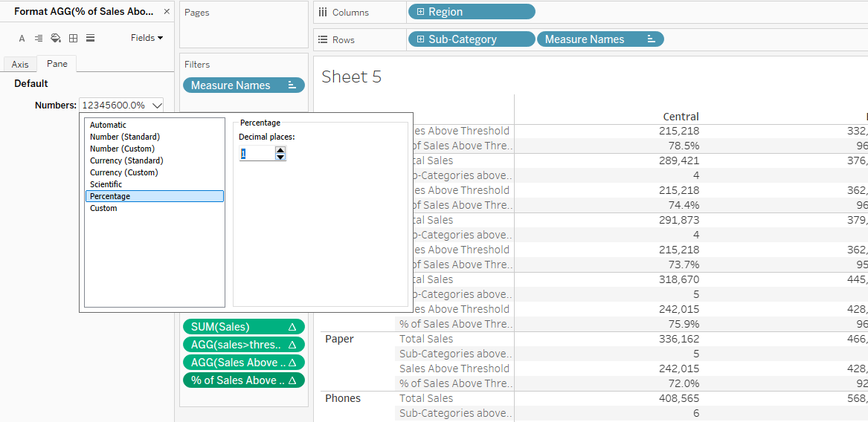Open the Fields dropdown menu
The image size is (868, 422).
pyautogui.click(x=147, y=38)
